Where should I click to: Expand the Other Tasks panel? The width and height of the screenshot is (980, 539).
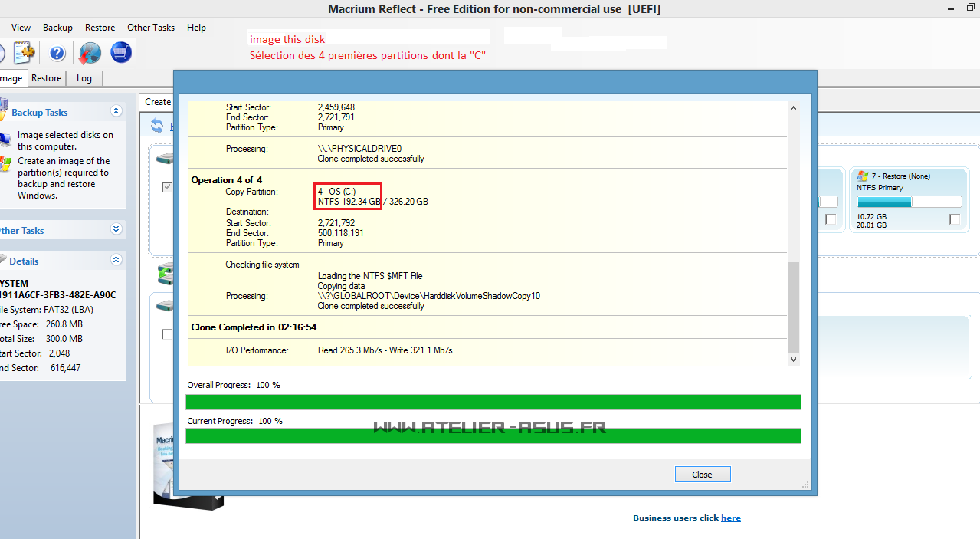coord(116,229)
